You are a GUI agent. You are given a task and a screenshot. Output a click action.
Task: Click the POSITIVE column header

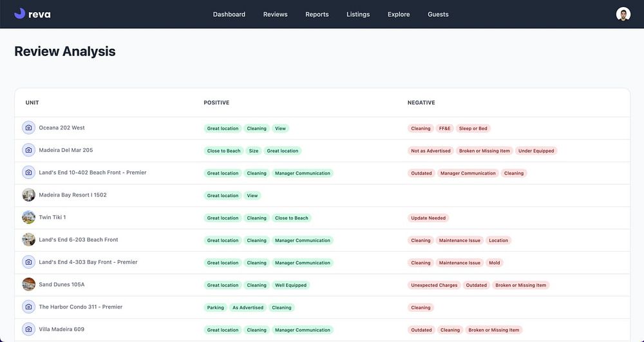click(216, 102)
